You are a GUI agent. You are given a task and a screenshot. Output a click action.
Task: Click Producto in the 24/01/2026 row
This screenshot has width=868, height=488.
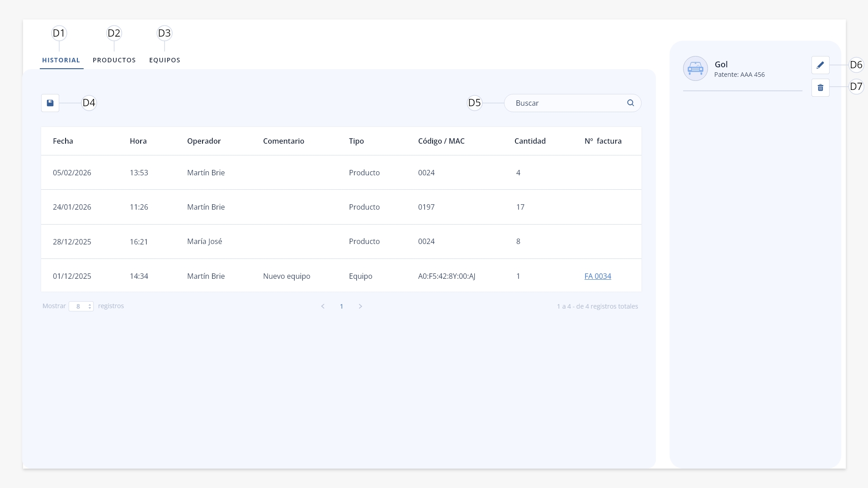(x=364, y=207)
